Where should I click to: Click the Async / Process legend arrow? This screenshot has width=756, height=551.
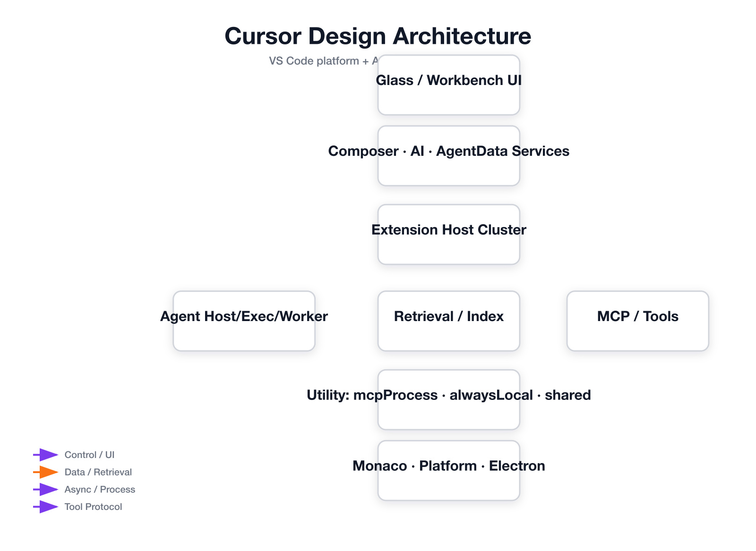46,490
